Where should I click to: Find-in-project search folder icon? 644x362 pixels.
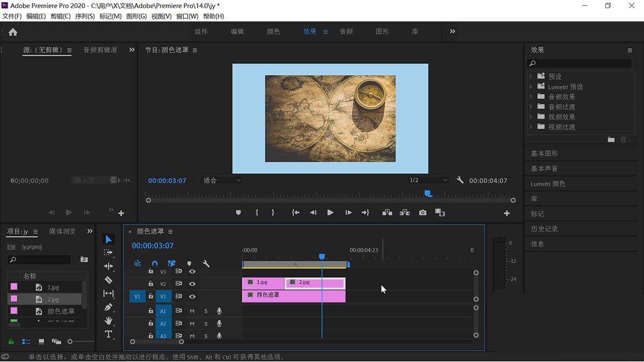[84, 259]
